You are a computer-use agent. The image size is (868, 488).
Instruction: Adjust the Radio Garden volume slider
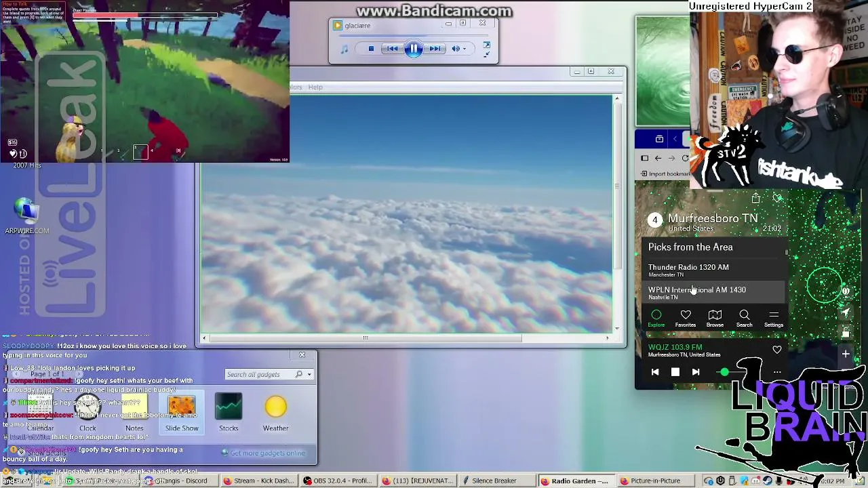click(x=724, y=372)
